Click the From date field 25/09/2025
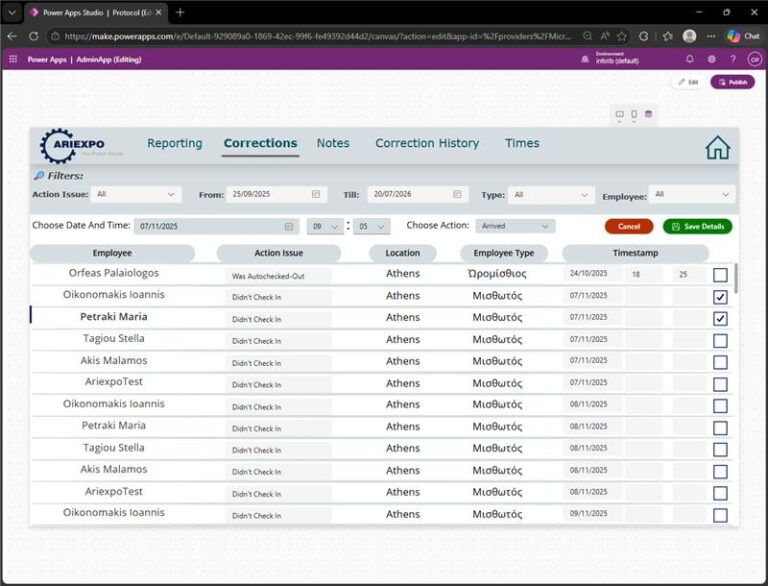This screenshot has width=768, height=586. pos(277,195)
